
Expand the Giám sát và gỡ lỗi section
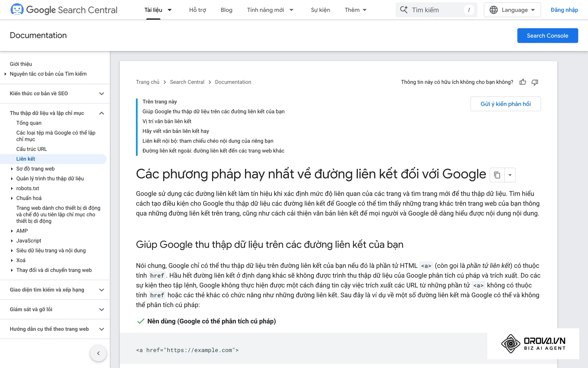(x=102, y=309)
